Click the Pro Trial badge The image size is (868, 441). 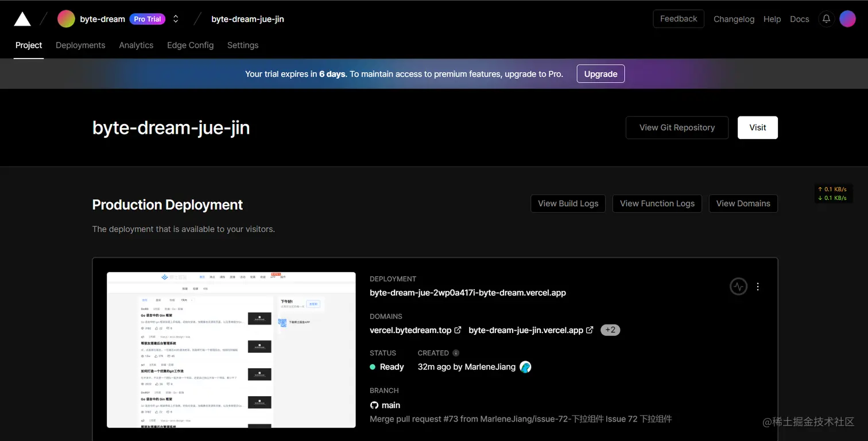tap(148, 19)
